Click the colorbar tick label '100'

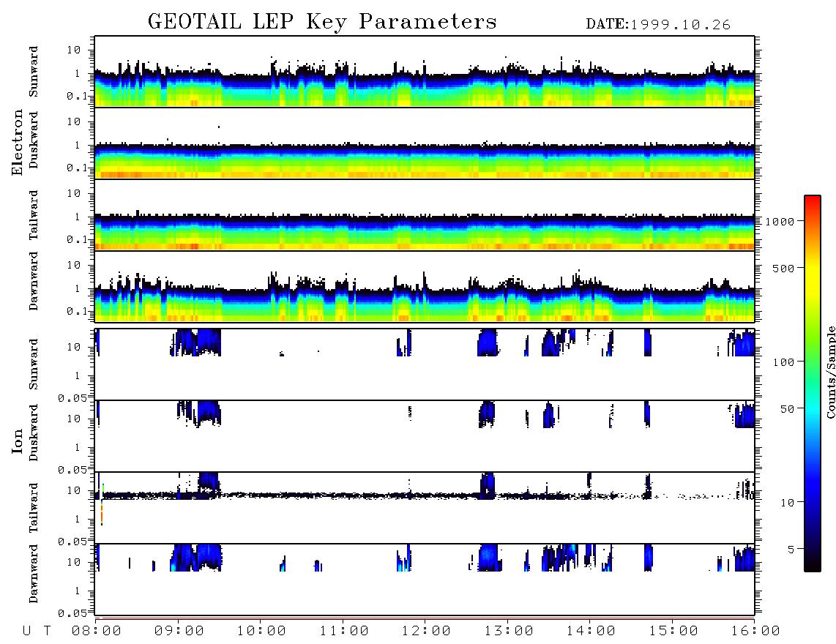pyautogui.click(x=784, y=362)
